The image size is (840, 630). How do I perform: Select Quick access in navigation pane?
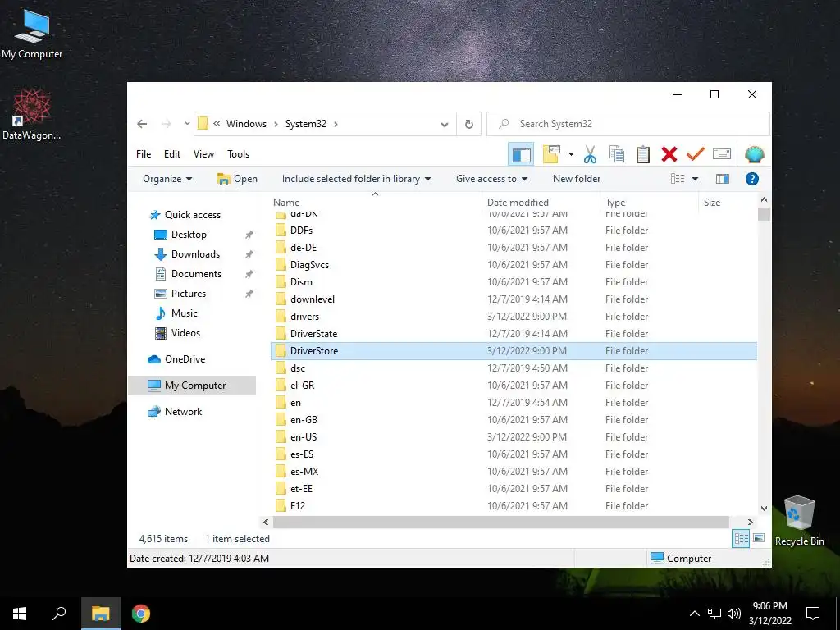192,215
